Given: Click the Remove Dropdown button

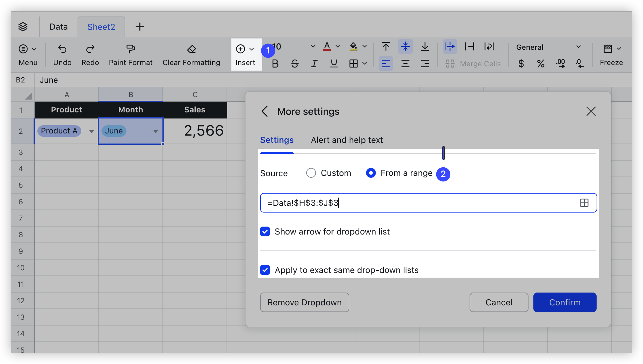Looking at the screenshot, I should 305,302.
